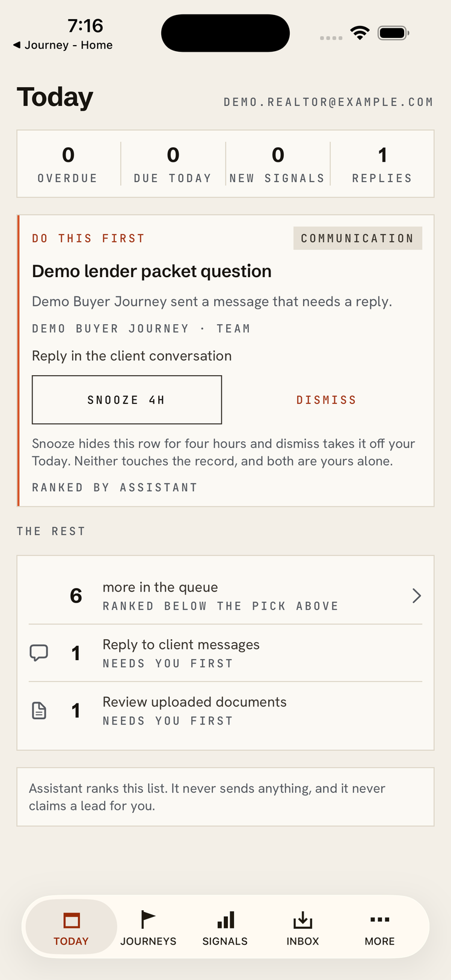Select the Communication tag badge

coord(358,238)
